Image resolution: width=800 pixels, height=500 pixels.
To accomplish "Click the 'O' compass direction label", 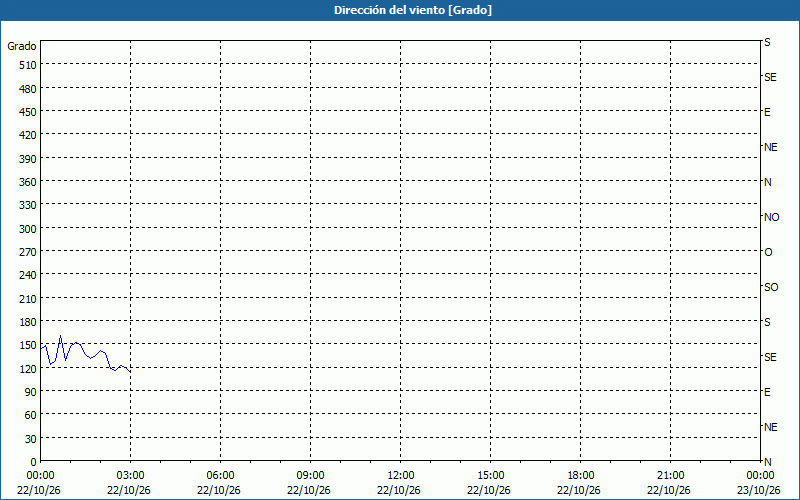I will pos(768,252).
